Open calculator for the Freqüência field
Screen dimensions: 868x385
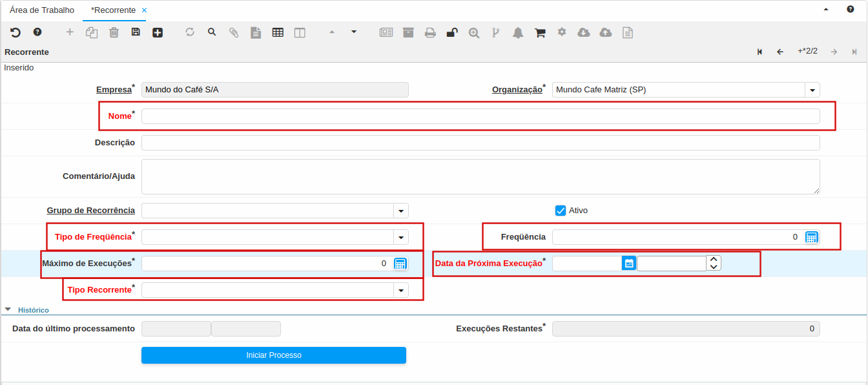[x=812, y=237]
